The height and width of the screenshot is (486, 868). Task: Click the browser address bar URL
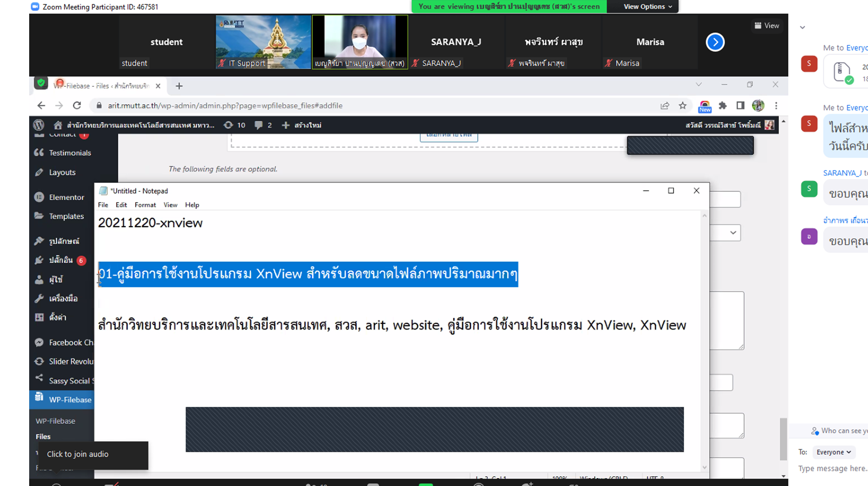pos(225,106)
